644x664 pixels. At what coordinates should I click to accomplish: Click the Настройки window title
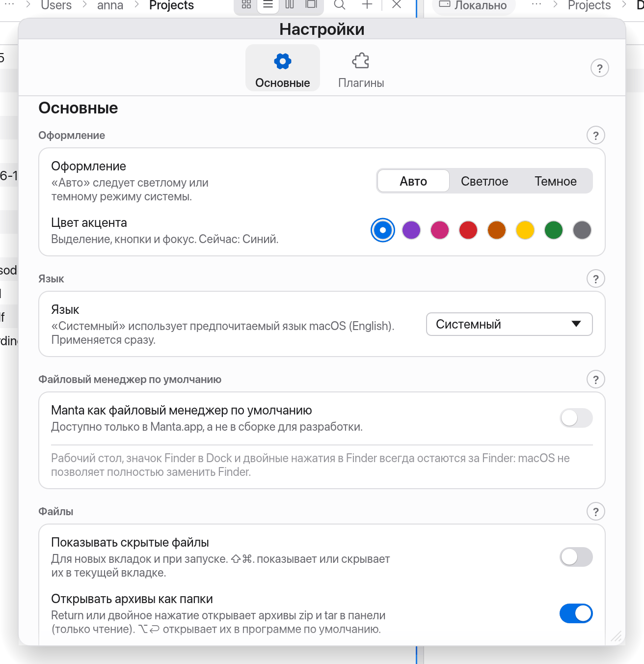coord(322,29)
